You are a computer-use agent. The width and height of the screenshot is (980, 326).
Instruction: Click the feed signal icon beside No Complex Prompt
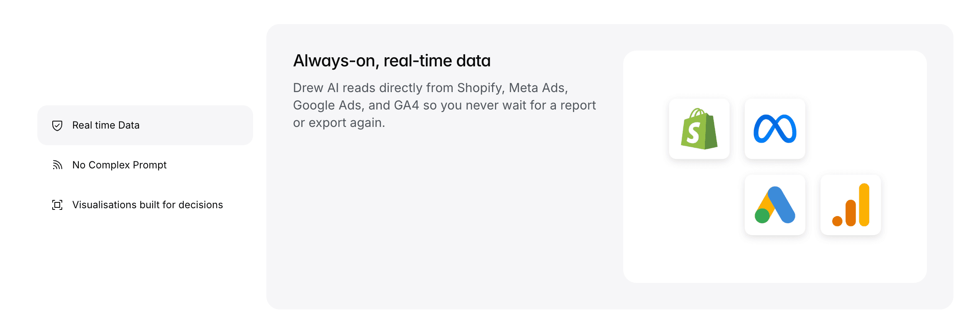coord(57,165)
